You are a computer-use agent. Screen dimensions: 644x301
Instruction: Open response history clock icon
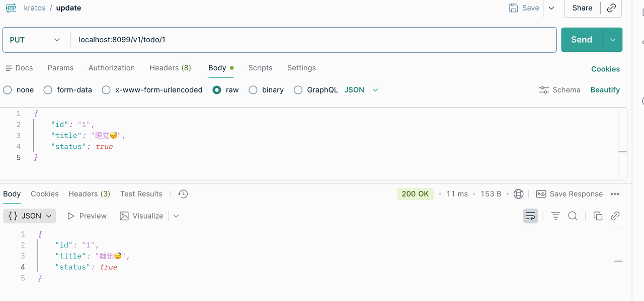(183, 194)
